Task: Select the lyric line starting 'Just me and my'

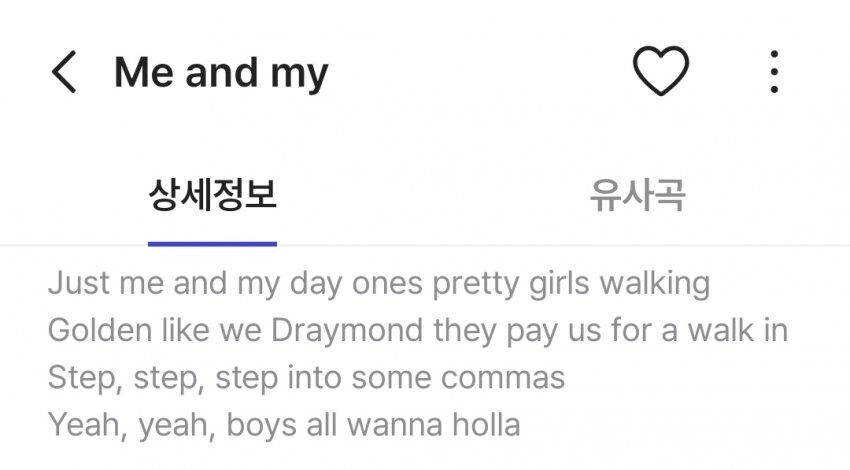Action: [378, 283]
